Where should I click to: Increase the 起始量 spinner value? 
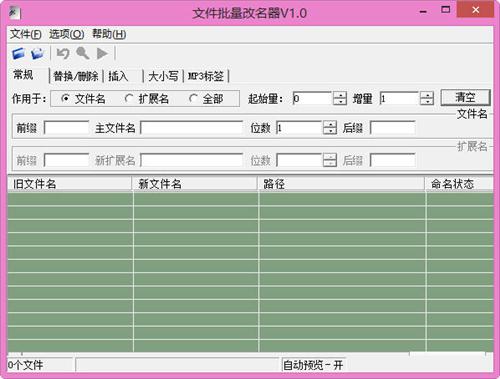pos(340,95)
